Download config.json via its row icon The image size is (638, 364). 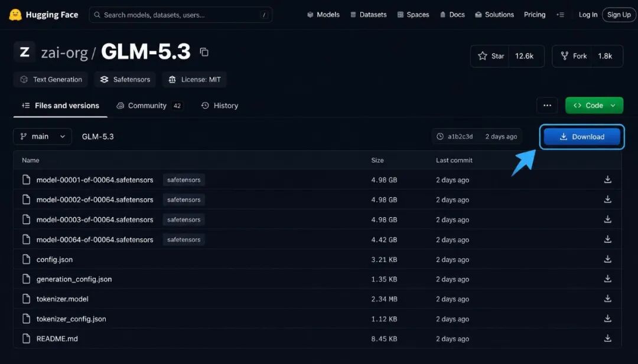tap(607, 259)
